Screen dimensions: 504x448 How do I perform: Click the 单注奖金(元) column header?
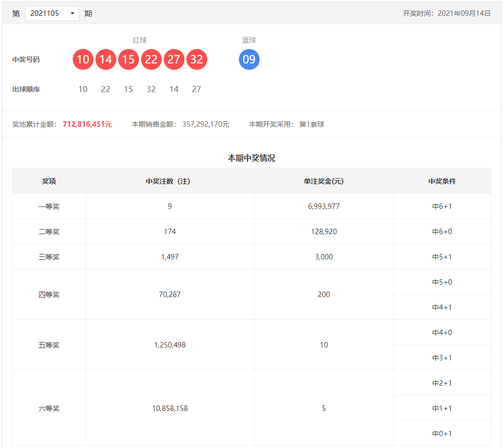323,181
